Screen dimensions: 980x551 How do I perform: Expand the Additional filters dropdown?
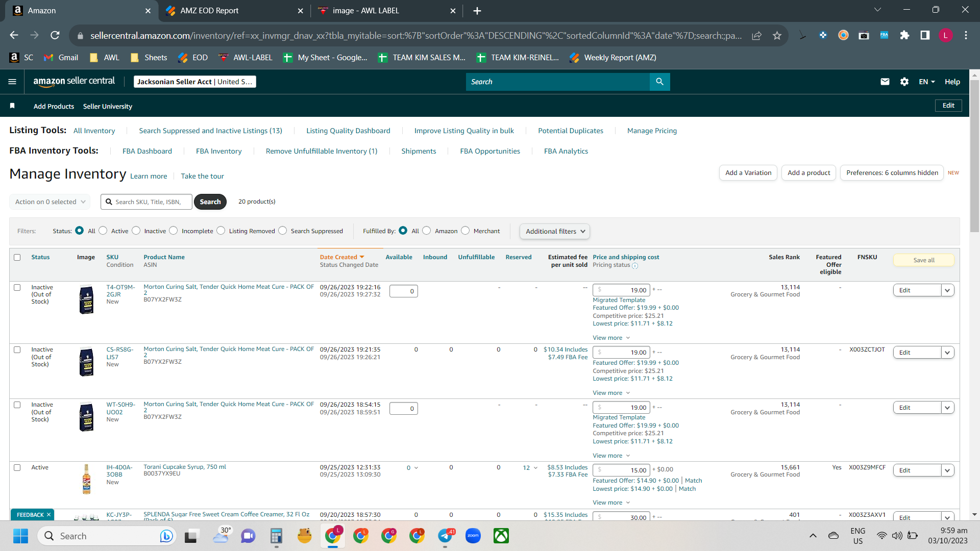(x=555, y=231)
